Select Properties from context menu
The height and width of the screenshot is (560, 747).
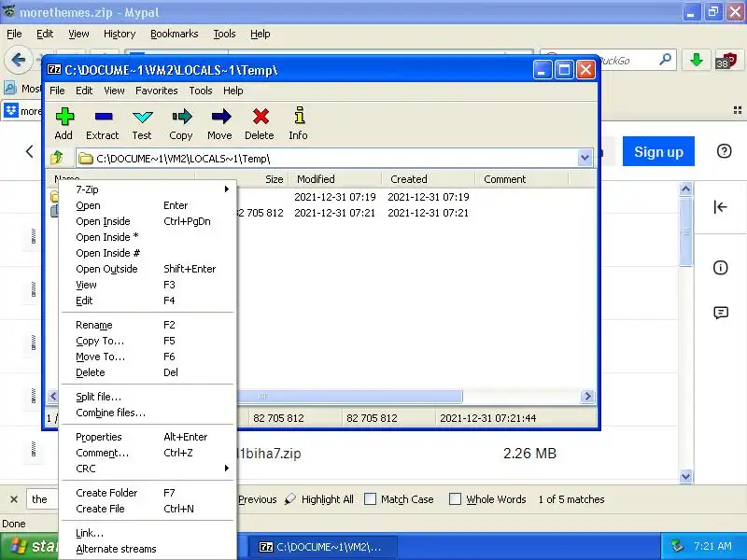click(x=148, y=437)
